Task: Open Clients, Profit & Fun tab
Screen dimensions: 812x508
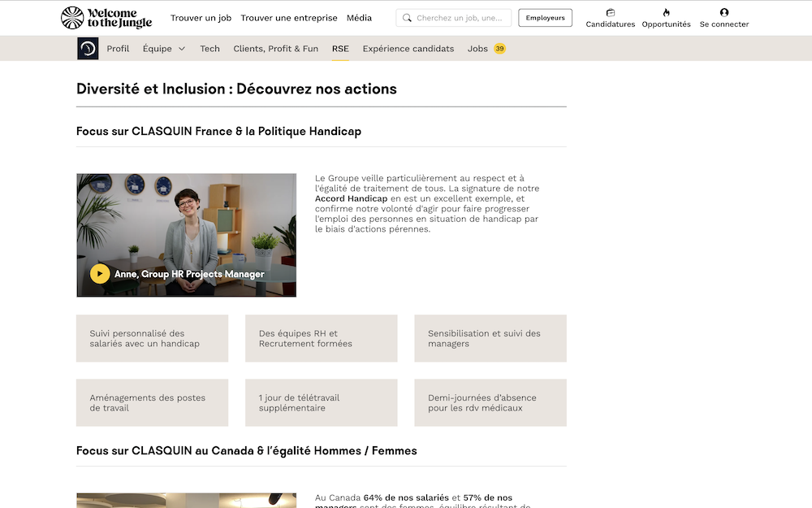Action: (x=276, y=49)
